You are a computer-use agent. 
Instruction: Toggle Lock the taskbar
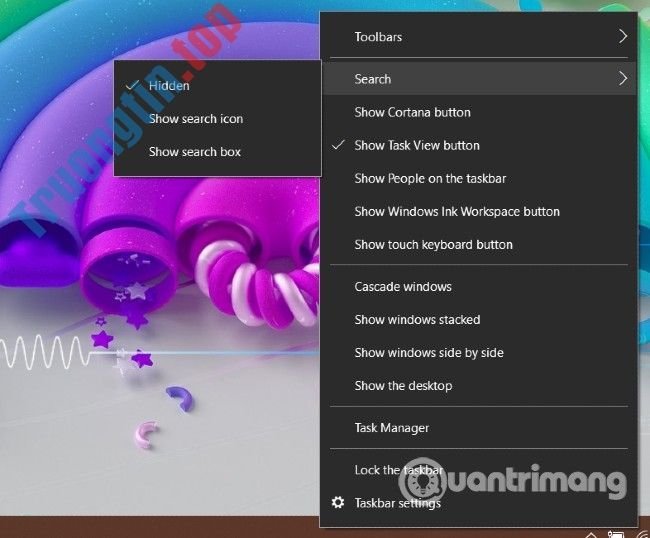(x=398, y=470)
